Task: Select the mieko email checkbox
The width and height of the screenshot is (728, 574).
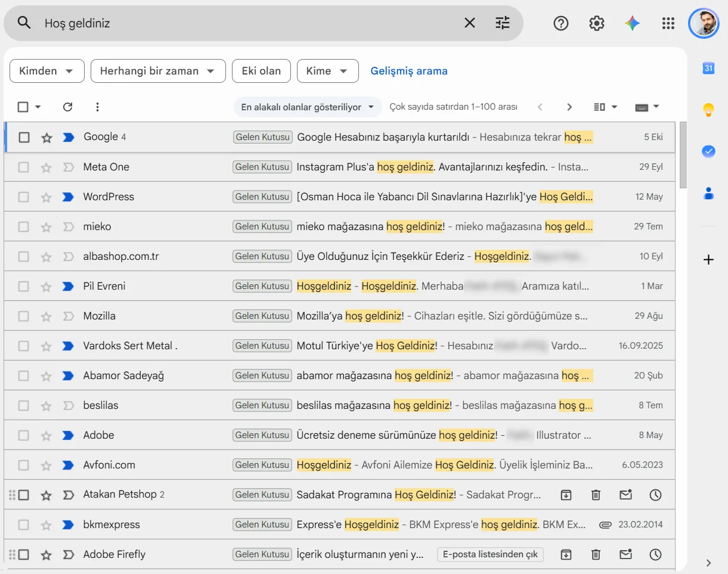Action: tap(24, 227)
